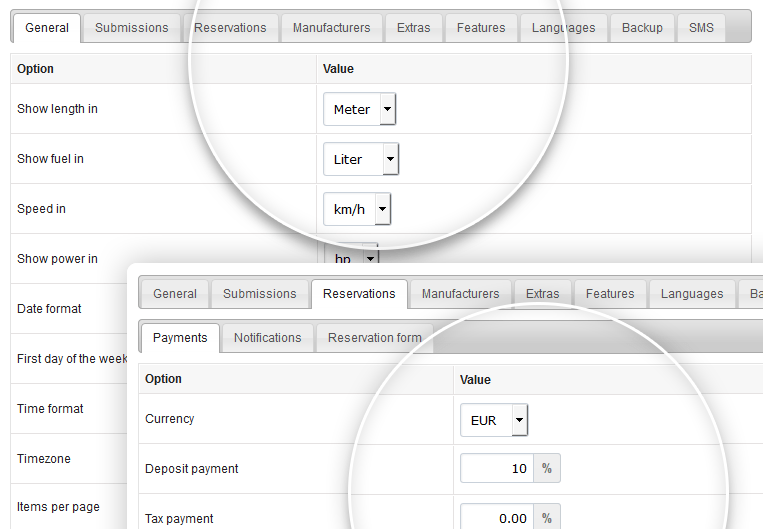Change the Currency EUR dropdown
Viewport: 763px width, 529px height.
click(494, 420)
